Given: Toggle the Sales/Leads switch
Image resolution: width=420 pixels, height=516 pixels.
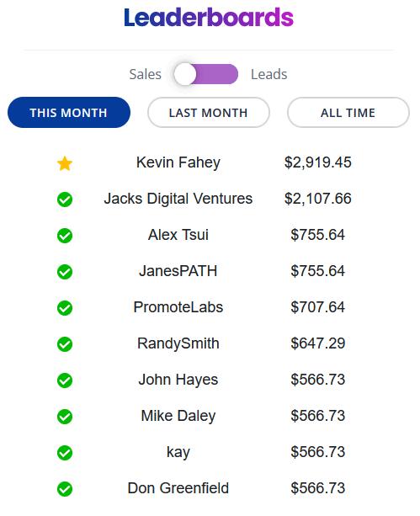Looking at the screenshot, I should (206, 74).
